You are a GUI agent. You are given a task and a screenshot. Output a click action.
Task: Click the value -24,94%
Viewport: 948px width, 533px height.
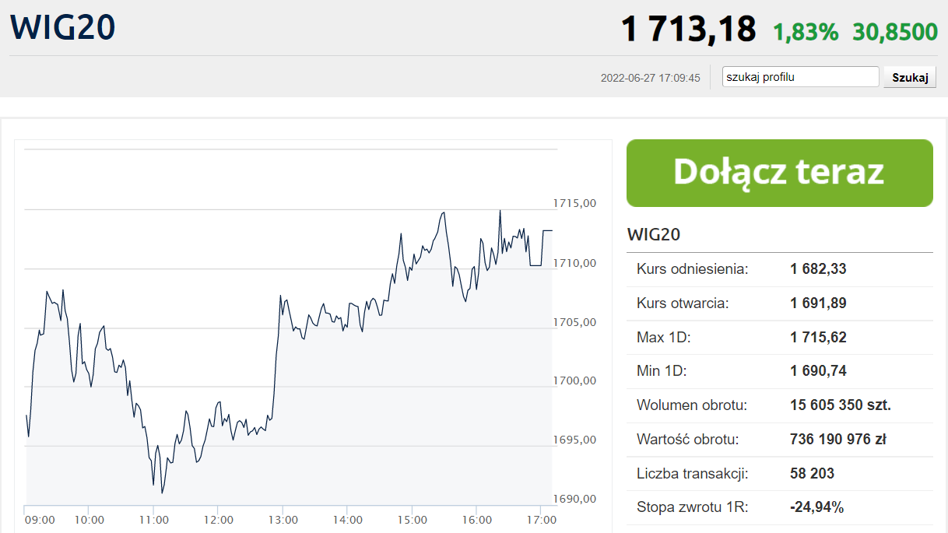tap(817, 507)
